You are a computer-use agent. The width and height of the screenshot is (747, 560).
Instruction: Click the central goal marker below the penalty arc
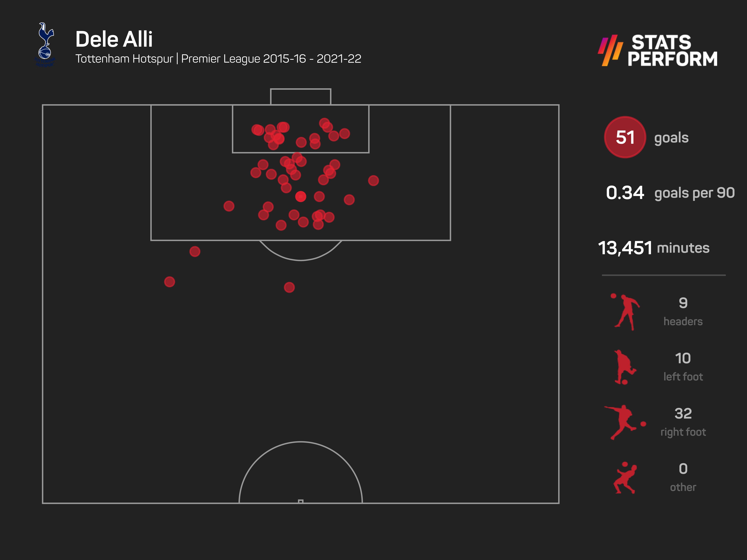click(x=289, y=287)
